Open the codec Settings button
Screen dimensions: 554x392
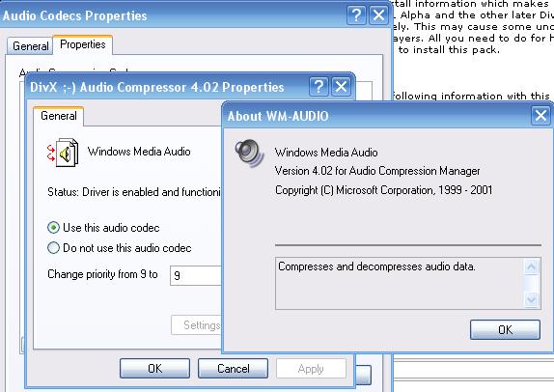pos(197,324)
